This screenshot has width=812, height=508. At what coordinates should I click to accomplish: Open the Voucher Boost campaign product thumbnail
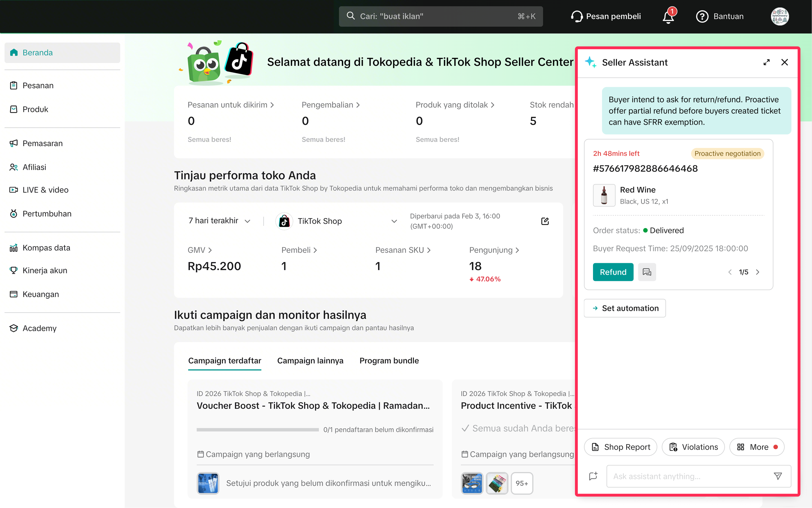pyautogui.click(x=208, y=483)
